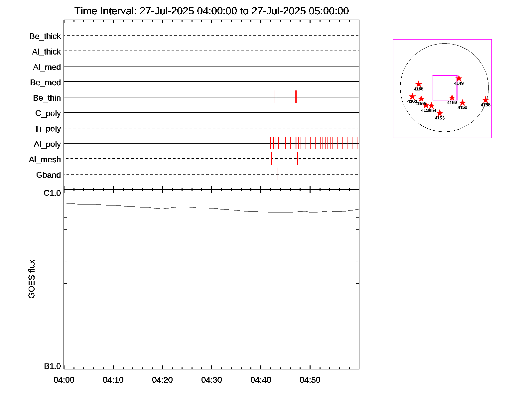The height and width of the screenshot is (399, 532).
Task: Click the thick red Al_poly marker near 04:42
Action: (273, 143)
